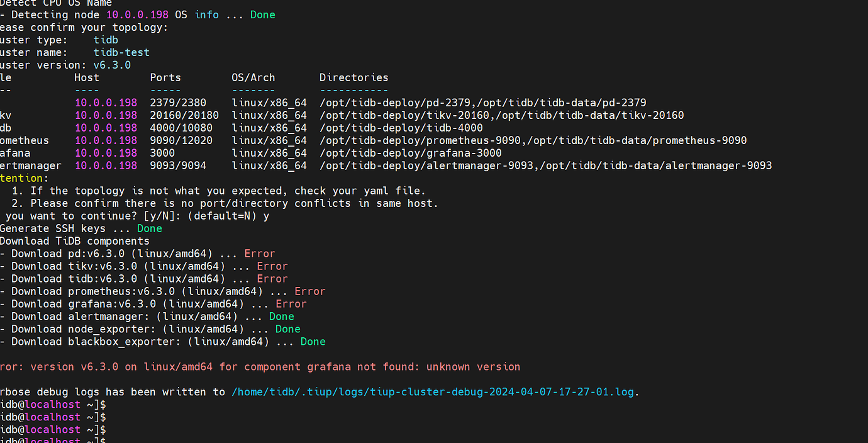The width and height of the screenshot is (868, 443).
Task: Click 'info' word in Detecting node line
Action: (x=206, y=15)
